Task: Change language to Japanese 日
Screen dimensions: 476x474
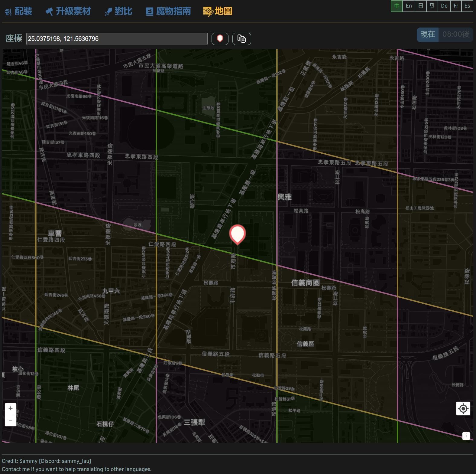Action: point(420,6)
